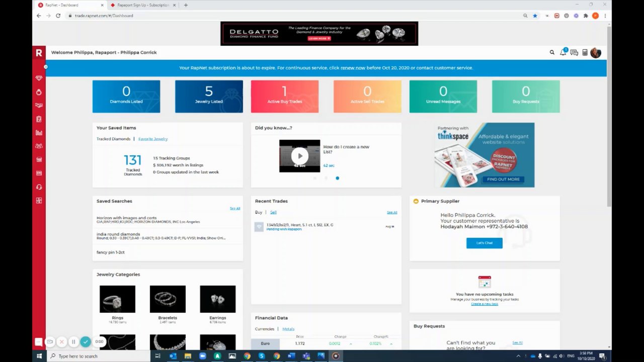
Task: Open the RapNet search magnifier icon
Action: click(x=552, y=52)
